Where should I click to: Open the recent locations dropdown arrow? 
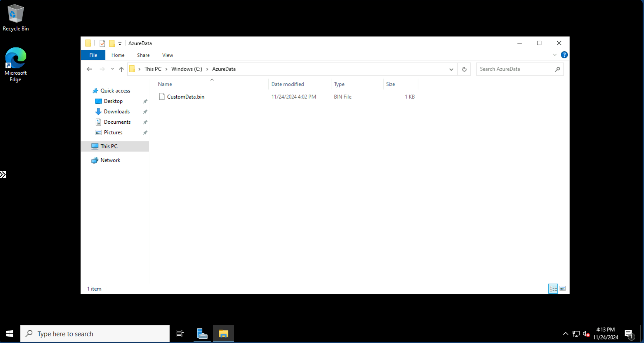pyautogui.click(x=112, y=69)
